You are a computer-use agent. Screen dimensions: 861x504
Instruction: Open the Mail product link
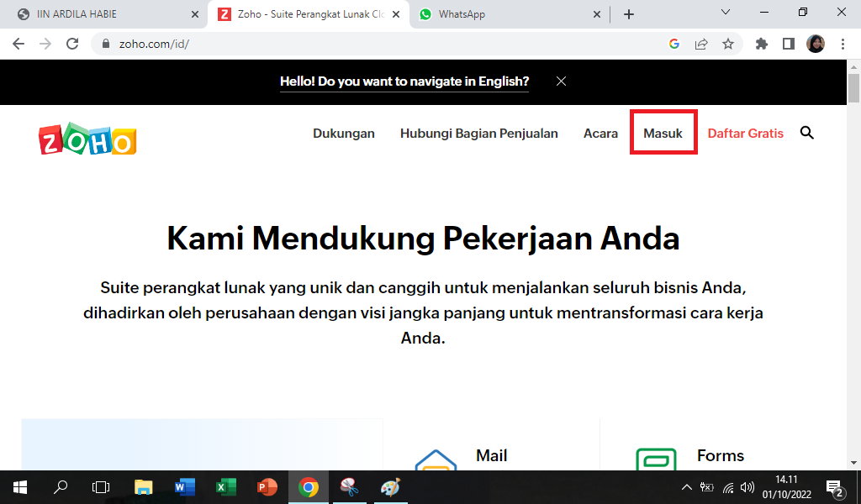coord(491,456)
